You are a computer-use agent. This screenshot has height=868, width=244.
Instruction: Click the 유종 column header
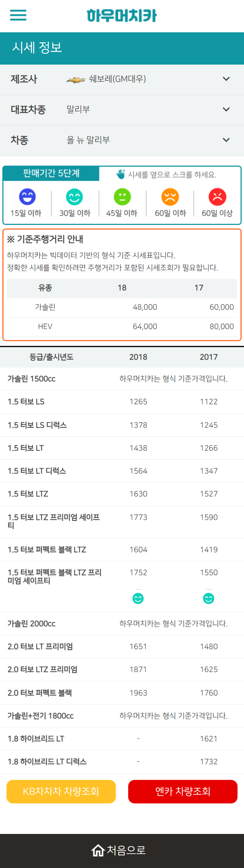[45, 288]
